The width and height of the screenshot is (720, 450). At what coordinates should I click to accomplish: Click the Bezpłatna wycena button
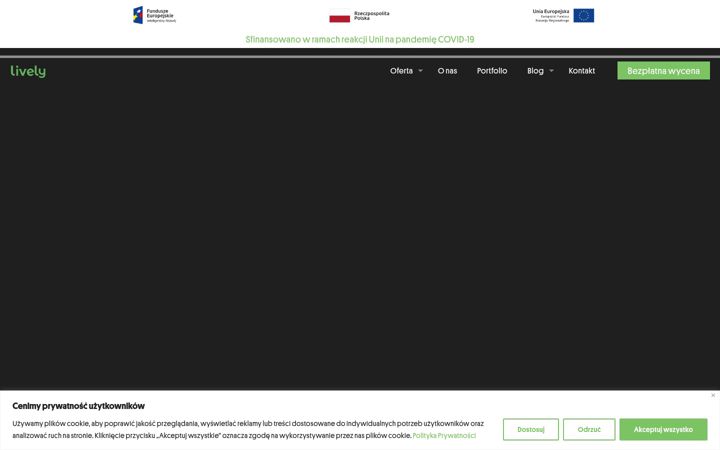(x=664, y=71)
